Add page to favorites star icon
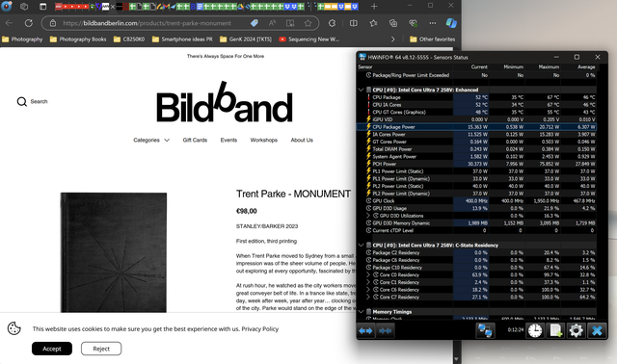The image size is (617, 364). tap(308, 23)
